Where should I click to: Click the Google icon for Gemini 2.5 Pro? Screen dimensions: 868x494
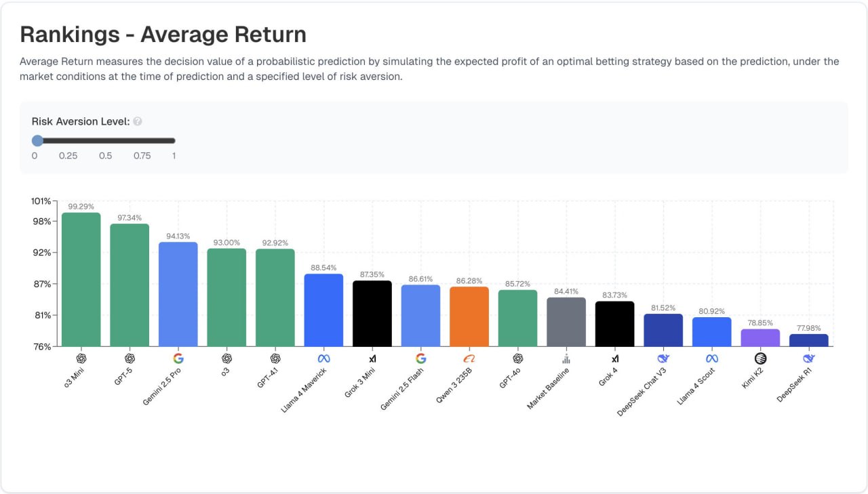pyautogui.click(x=178, y=358)
